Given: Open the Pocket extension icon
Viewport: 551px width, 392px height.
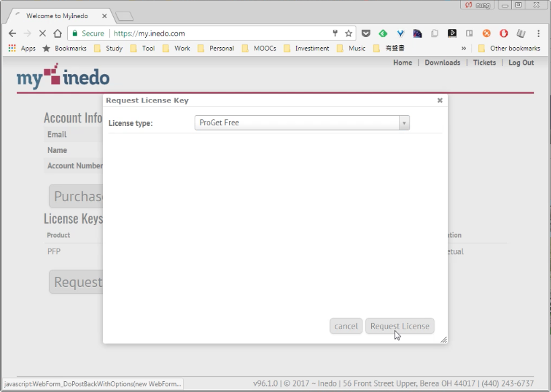Looking at the screenshot, I should click(x=366, y=34).
